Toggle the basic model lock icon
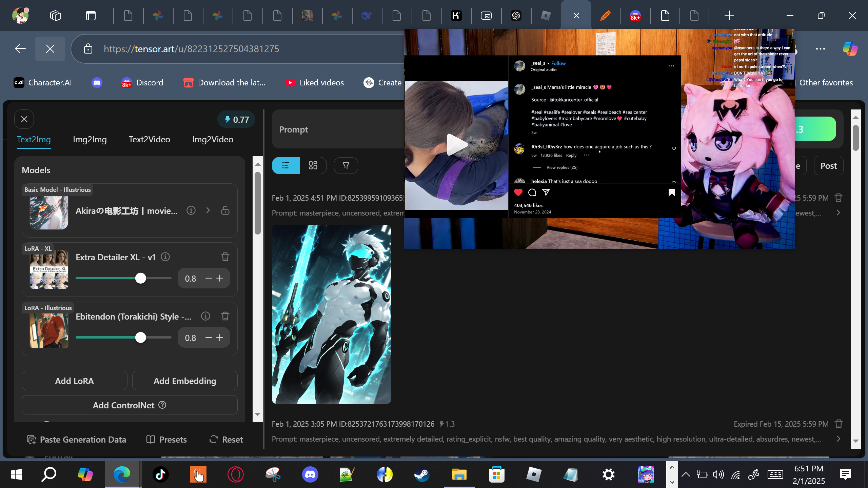868x488 pixels. [x=225, y=210]
